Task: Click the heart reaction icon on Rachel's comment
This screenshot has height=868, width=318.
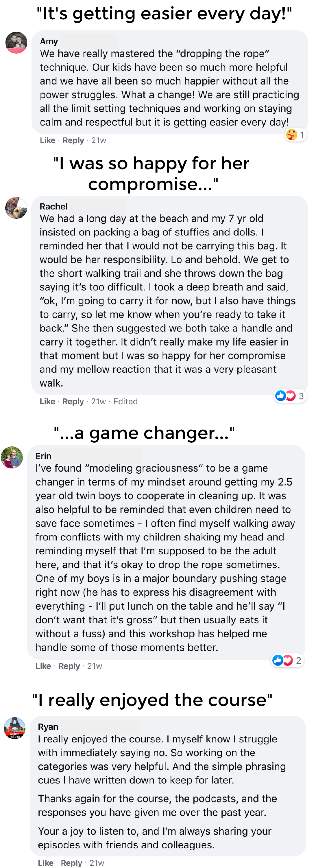Action: (290, 396)
